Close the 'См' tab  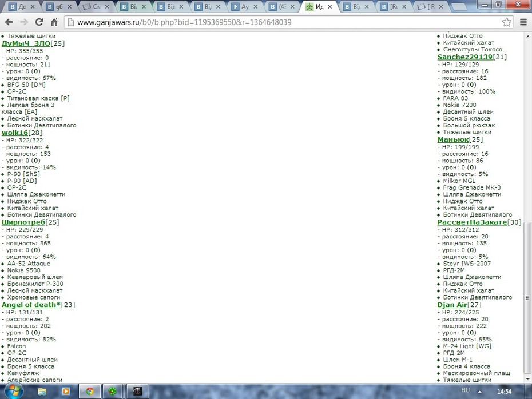[x=107, y=6]
